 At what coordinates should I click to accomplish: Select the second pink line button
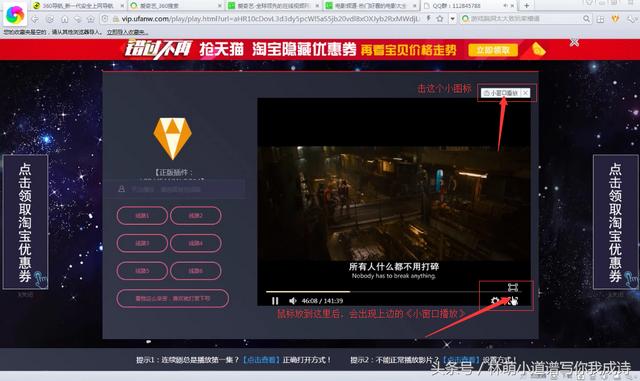click(x=196, y=216)
